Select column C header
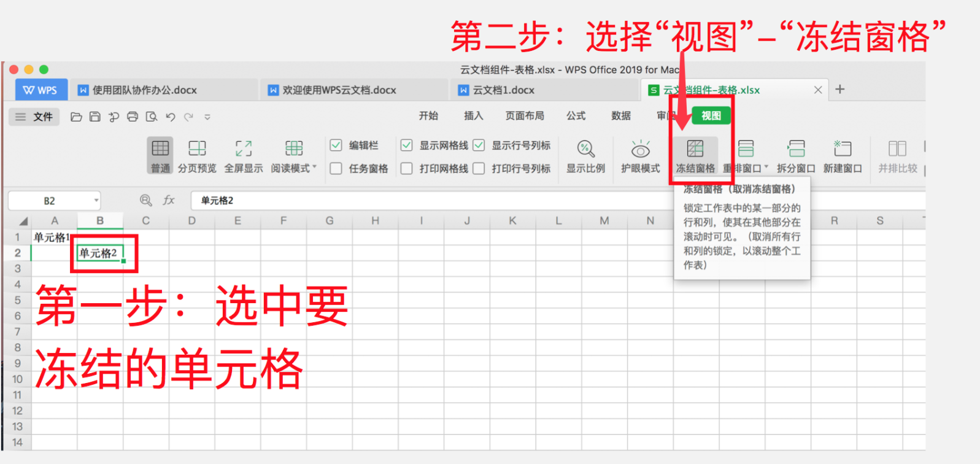 tap(145, 221)
